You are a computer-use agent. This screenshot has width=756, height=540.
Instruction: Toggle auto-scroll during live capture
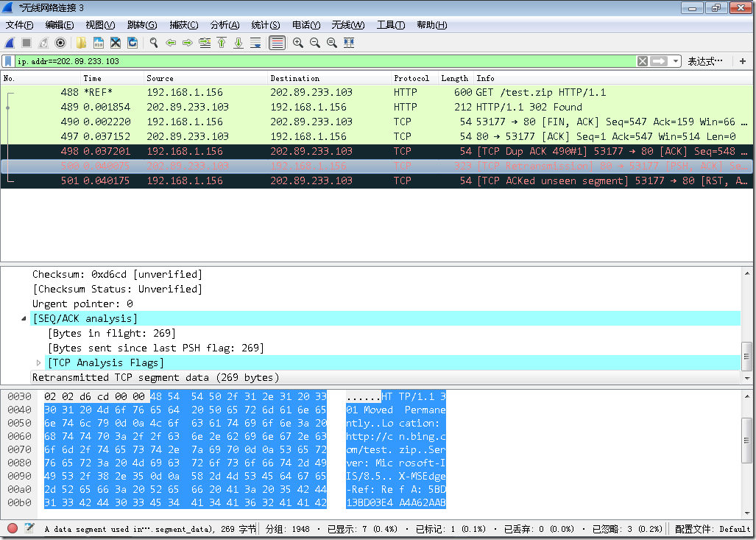[255, 43]
